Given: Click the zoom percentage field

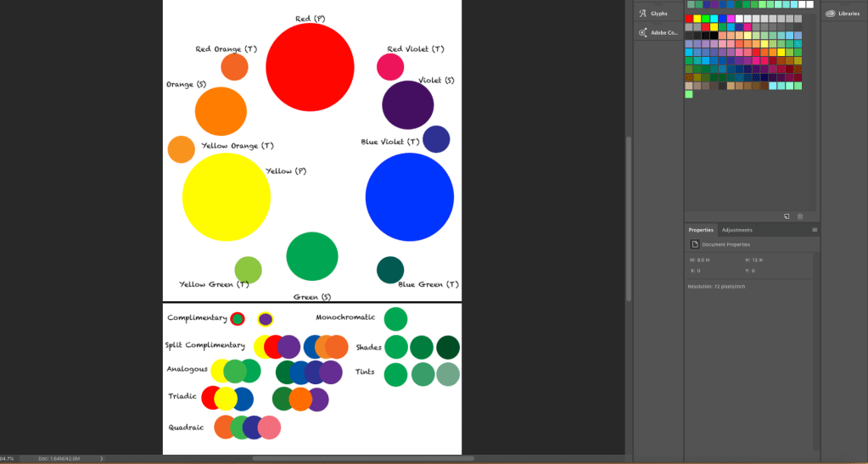Looking at the screenshot, I should coord(7,459).
